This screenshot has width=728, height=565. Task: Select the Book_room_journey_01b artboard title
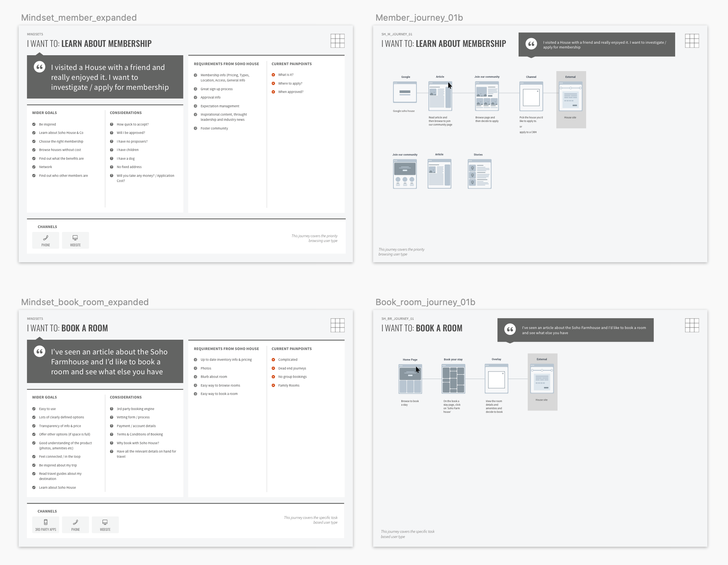coord(425,302)
